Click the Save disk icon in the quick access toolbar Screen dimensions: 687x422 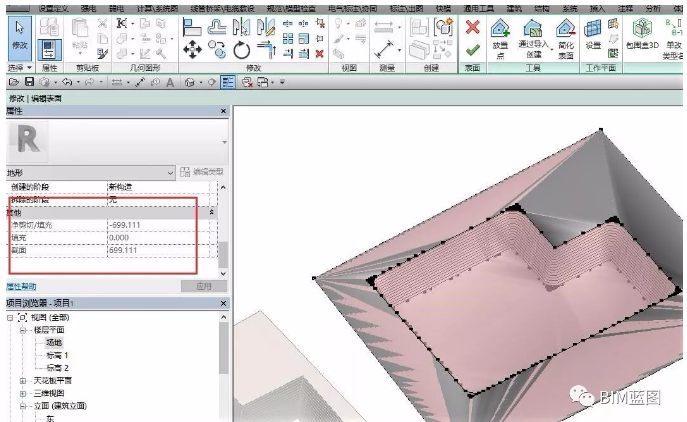[x=29, y=82]
